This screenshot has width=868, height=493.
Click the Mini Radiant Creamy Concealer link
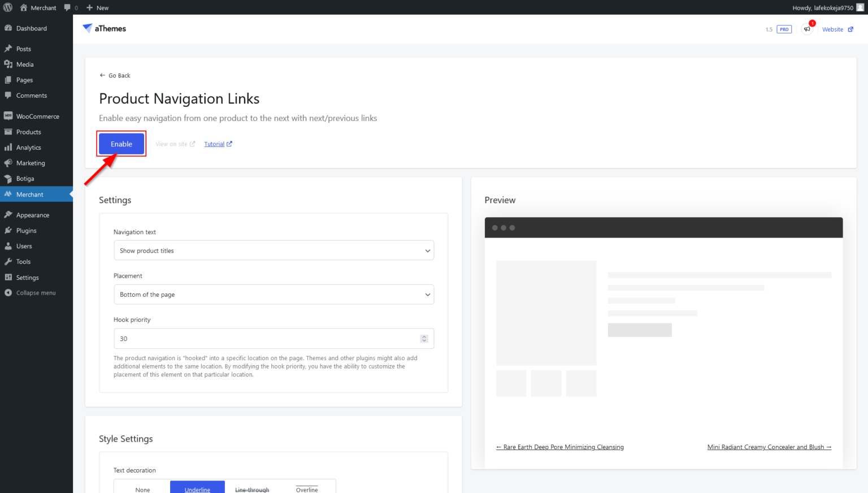769,447
